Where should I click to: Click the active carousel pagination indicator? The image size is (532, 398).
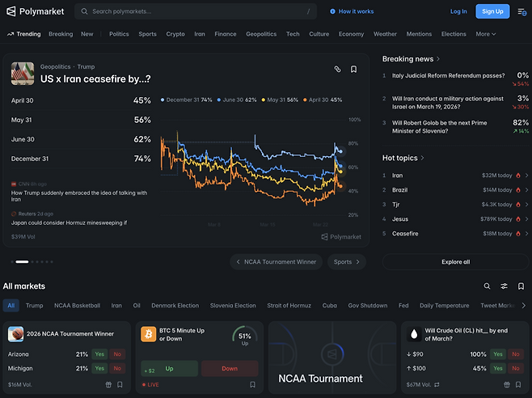point(22,261)
